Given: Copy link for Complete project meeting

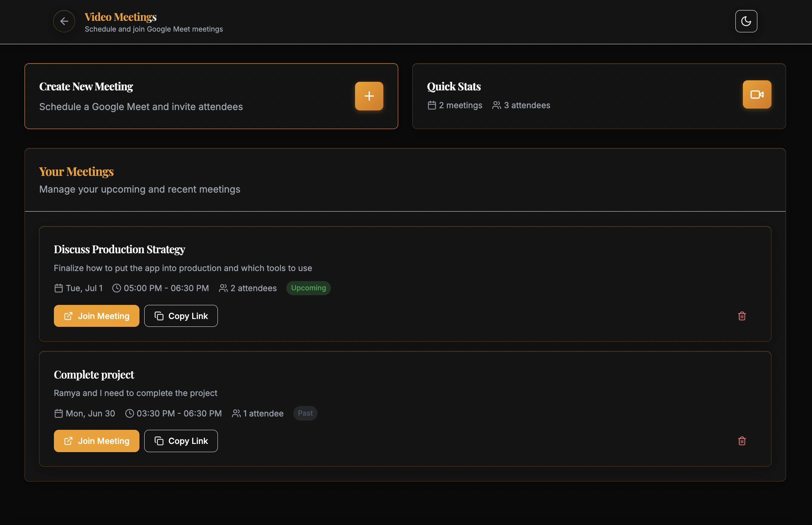Looking at the screenshot, I should pyautogui.click(x=181, y=441).
